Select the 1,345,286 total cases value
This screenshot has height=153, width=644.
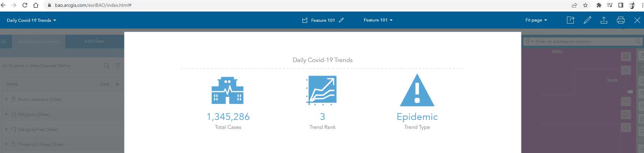click(228, 117)
